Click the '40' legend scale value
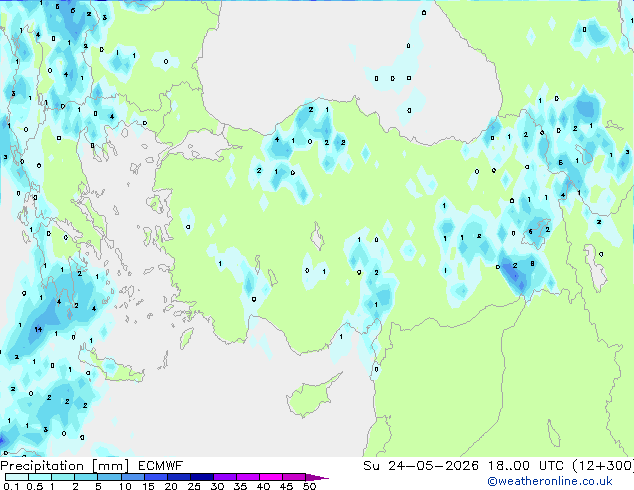The image size is (634, 490). pyautogui.click(x=263, y=486)
